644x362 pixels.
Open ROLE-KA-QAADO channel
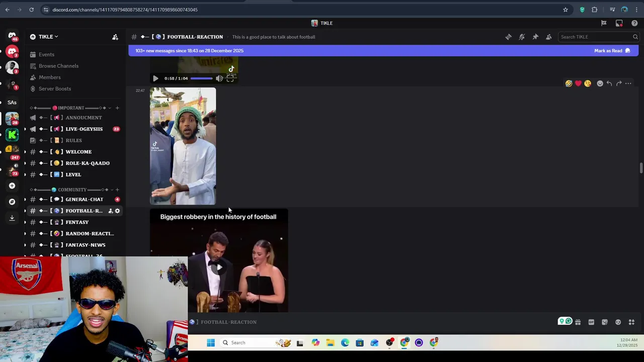74,163
